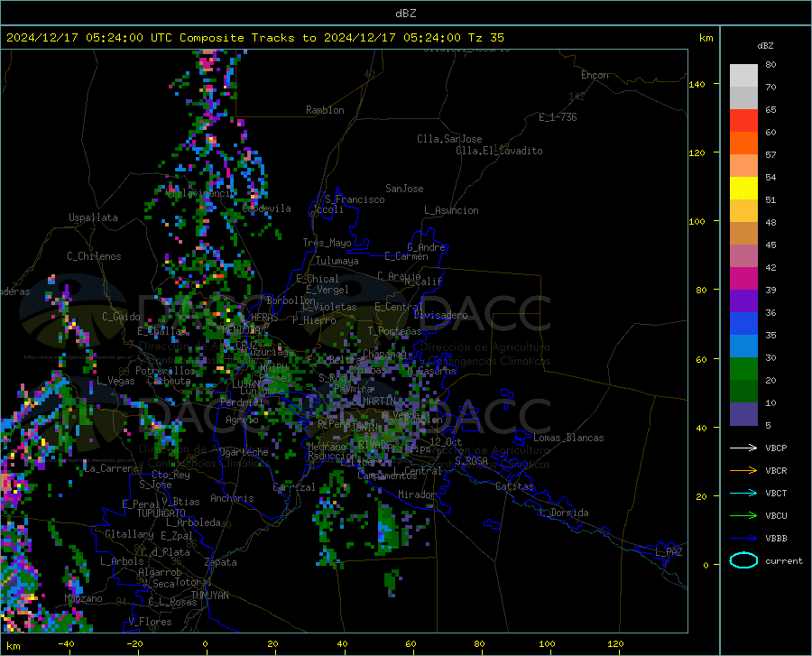The height and width of the screenshot is (656, 812).
Task: Click the C_Chilenos map label
Action: coord(94,257)
